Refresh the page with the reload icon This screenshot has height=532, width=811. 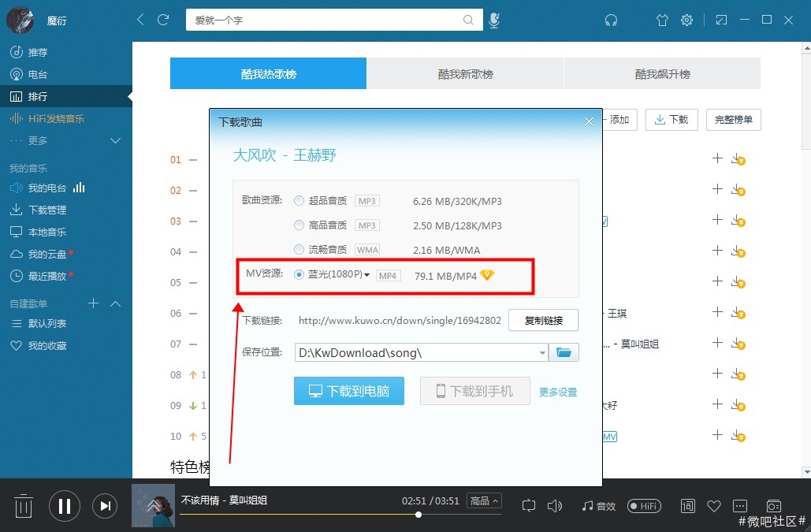[x=163, y=20]
